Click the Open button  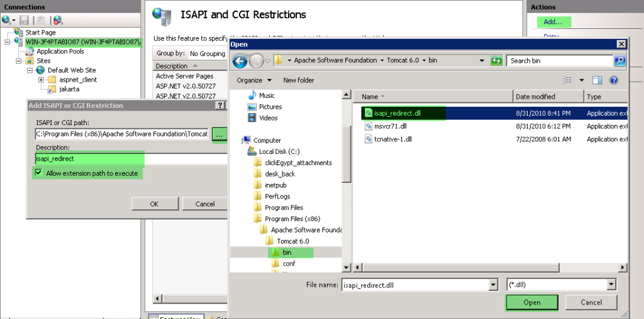click(x=531, y=302)
